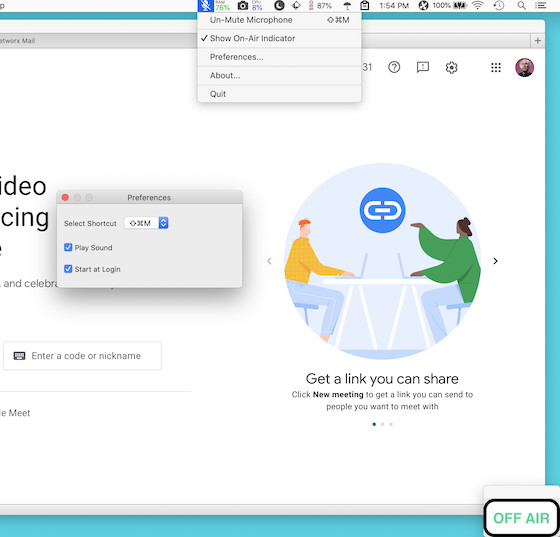Close the Preferences window
560x537 pixels.
[65, 197]
